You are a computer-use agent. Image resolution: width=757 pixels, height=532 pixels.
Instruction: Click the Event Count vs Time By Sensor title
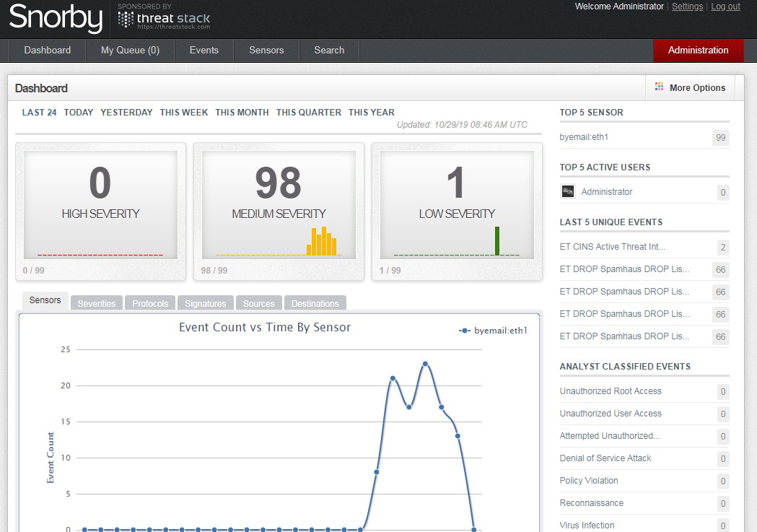[x=265, y=327]
